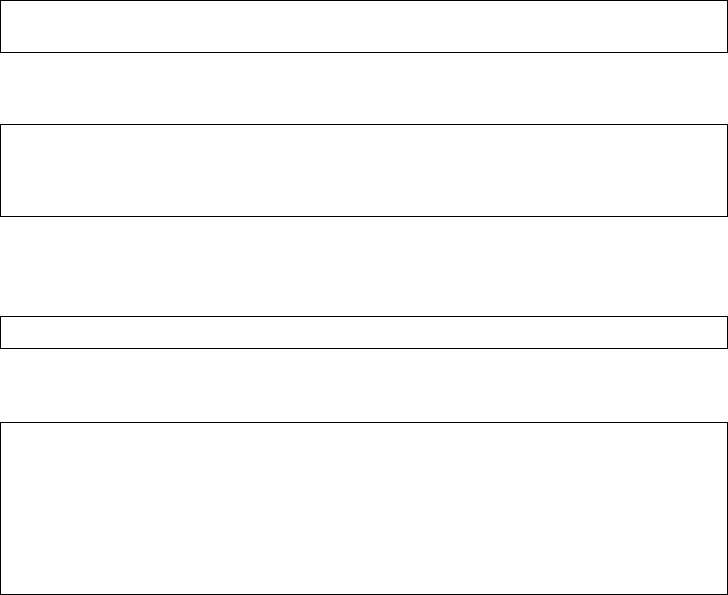
Task: Click the right end of the thinnest box
Action: [x=709, y=332]
